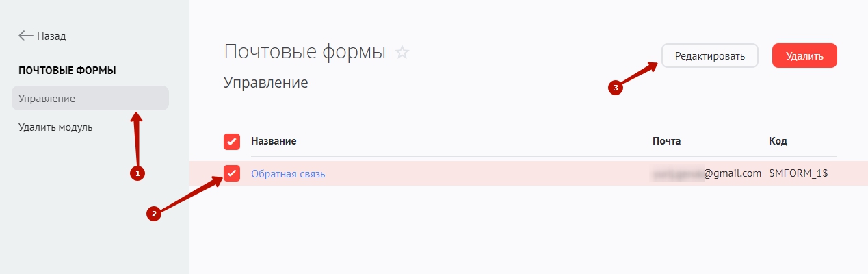Click the large Почтовые формы page title
This screenshot has width=868, height=274.
click(304, 51)
